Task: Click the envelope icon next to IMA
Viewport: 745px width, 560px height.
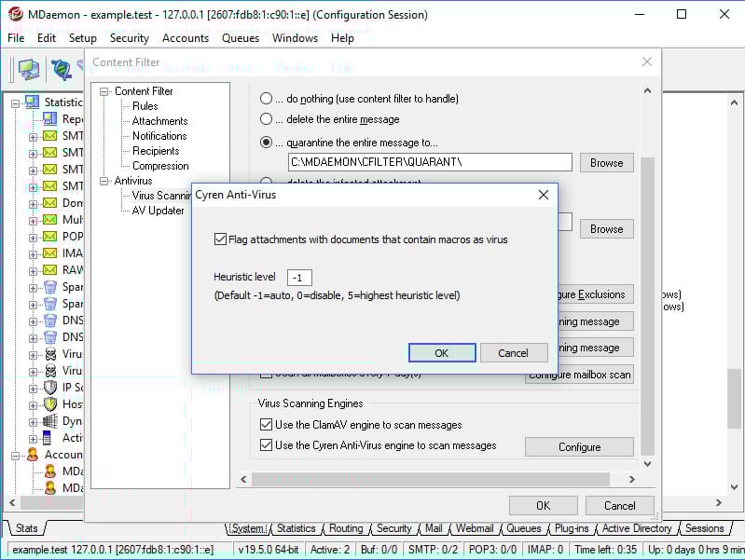Action: click(x=50, y=253)
